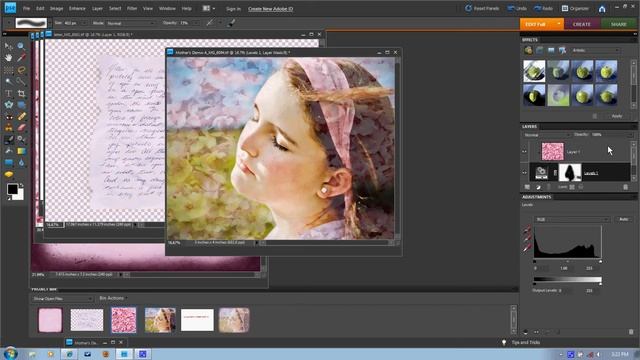Select the Red Eye Removal tool
This screenshot has height=360, width=640.
(x=9, y=117)
